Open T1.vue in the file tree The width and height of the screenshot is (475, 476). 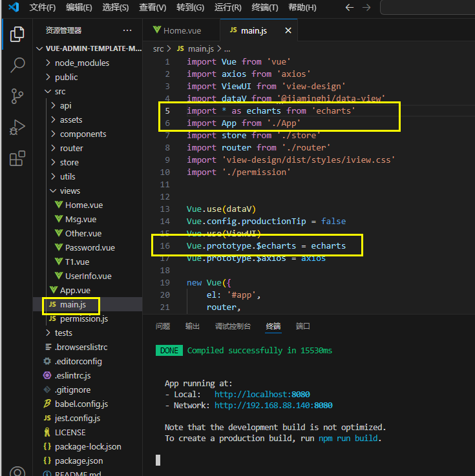pyautogui.click(x=88, y=262)
